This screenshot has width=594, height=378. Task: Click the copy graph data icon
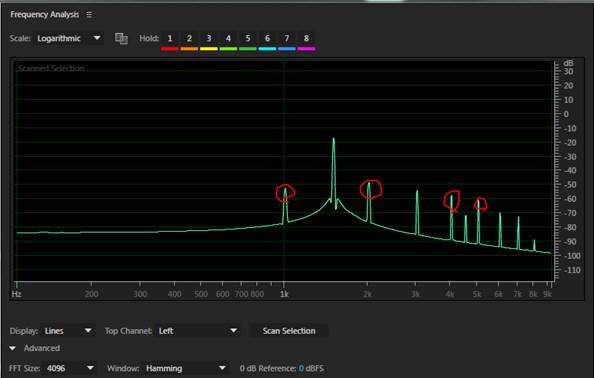[x=121, y=39]
